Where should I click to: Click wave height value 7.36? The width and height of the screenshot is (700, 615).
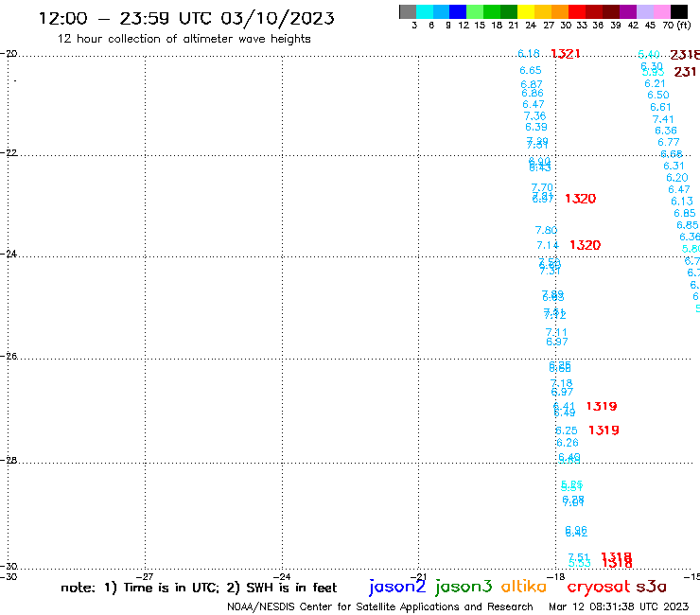coord(534,116)
